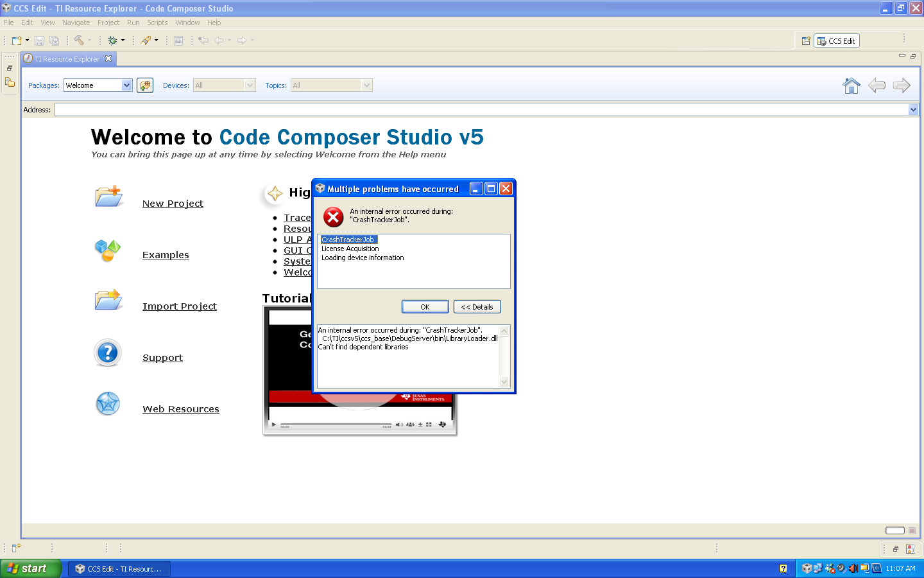Open the New toolbar dropdown arrow
Image resolution: width=924 pixels, height=578 pixels.
[x=27, y=40]
